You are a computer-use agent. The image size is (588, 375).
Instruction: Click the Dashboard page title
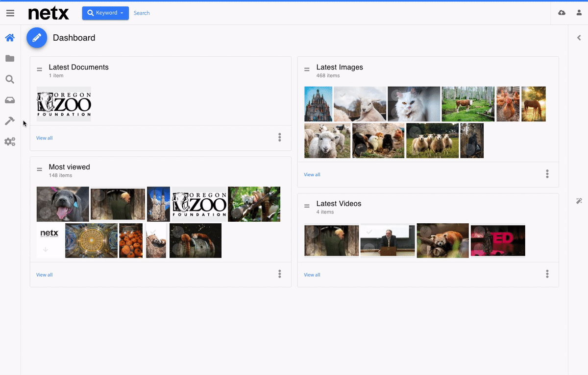tap(74, 38)
